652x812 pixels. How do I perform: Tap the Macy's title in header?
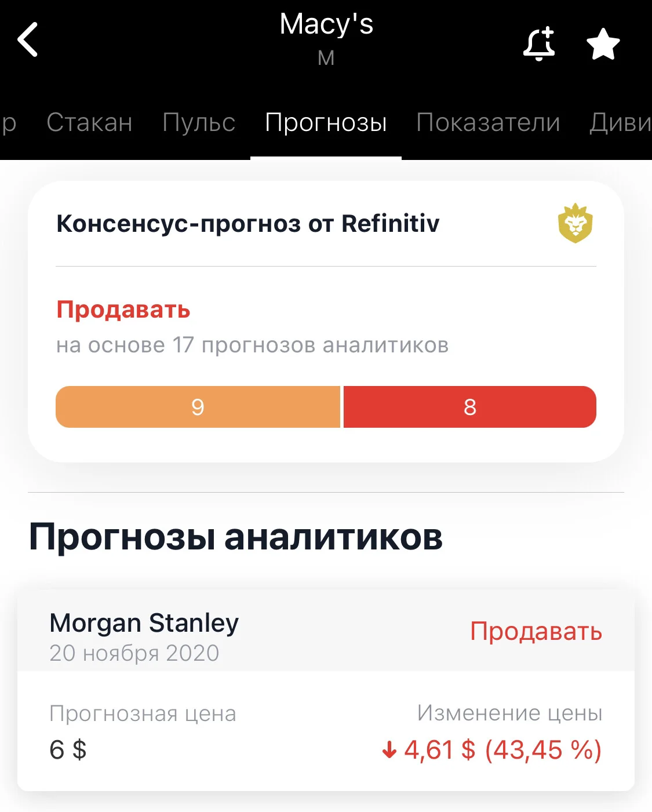point(326,24)
